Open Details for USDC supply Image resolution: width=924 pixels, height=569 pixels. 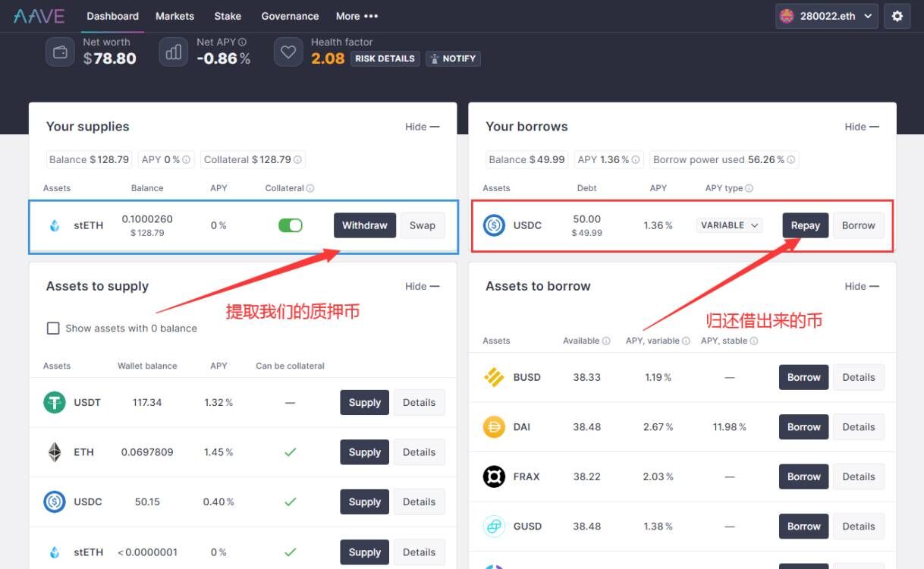point(420,502)
